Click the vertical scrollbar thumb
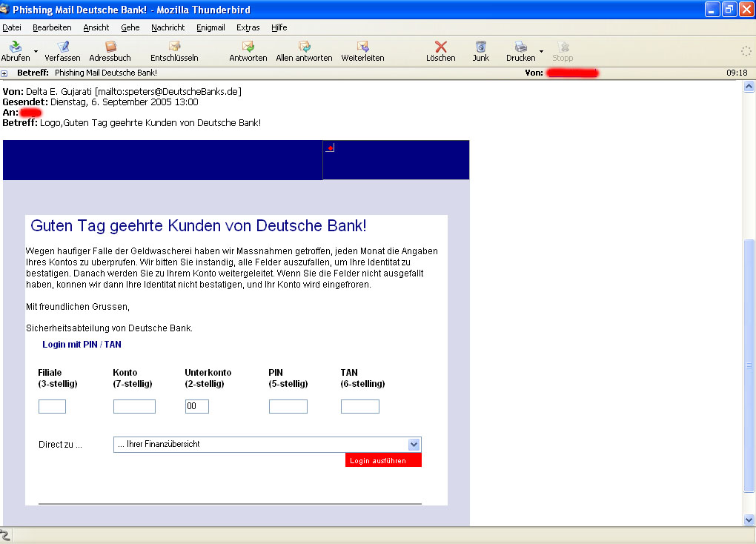The image size is (756, 544). coord(749,365)
